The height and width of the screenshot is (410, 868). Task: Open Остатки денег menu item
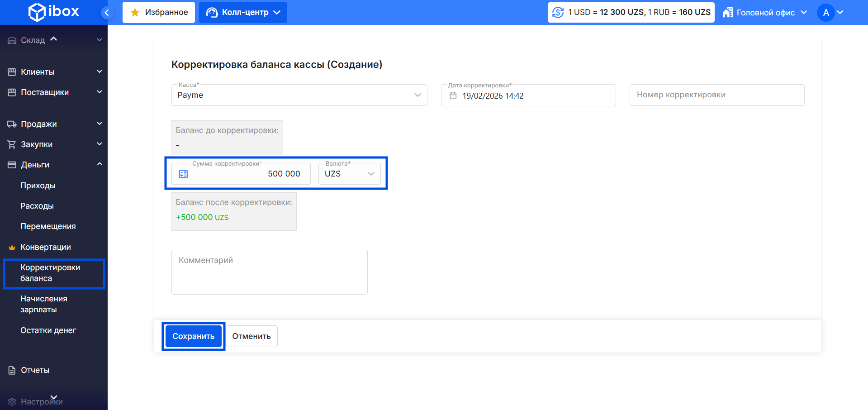[x=48, y=330]
